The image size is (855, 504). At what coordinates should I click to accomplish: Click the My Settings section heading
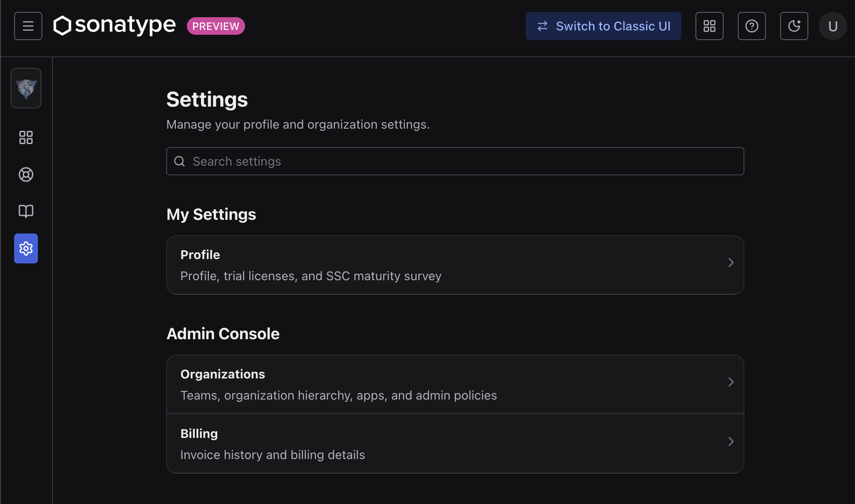[211, 215]
